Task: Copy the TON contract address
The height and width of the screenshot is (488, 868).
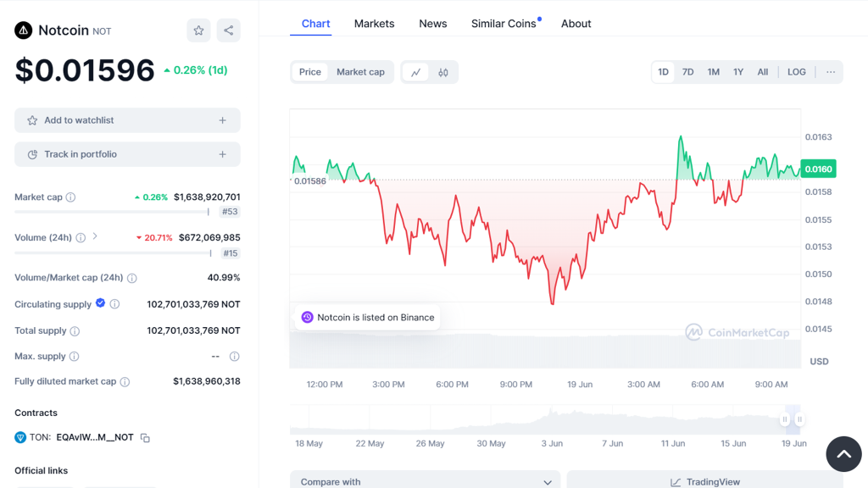Action: pos(145,438)
